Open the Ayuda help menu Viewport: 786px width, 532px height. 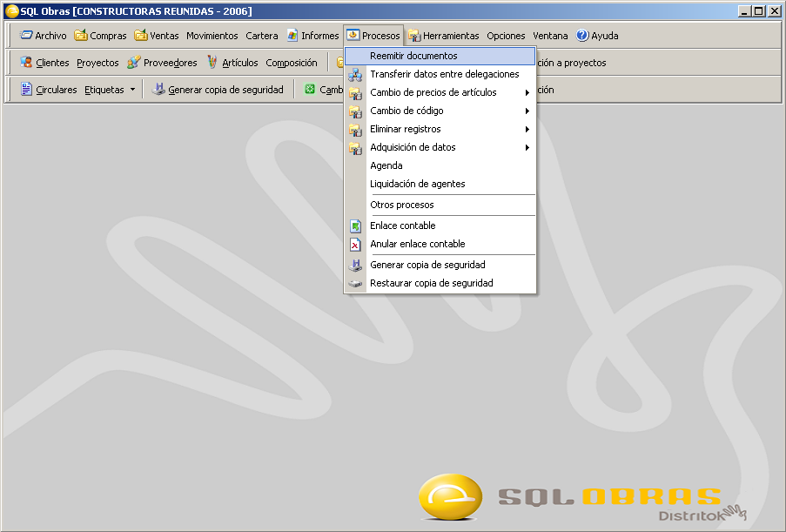pos(597,36)
